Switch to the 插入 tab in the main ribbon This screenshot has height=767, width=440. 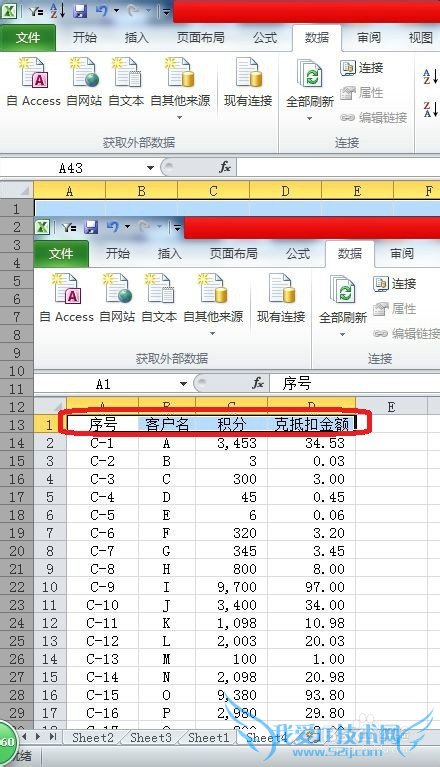(136, 38)
